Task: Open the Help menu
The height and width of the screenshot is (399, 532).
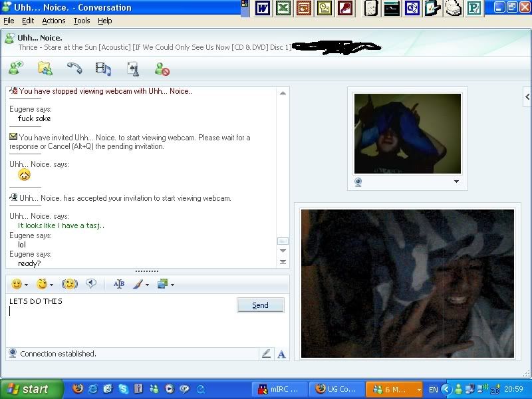Action: click(x=105, y=21)
